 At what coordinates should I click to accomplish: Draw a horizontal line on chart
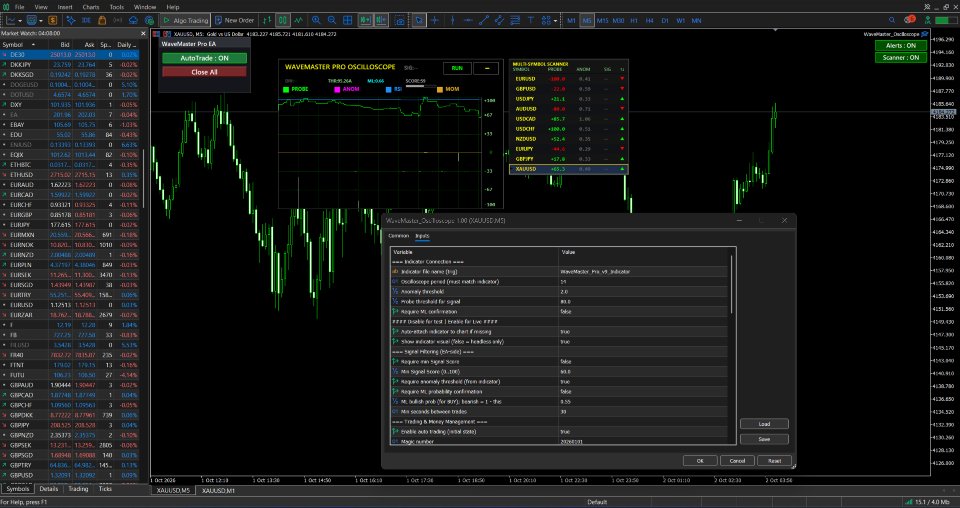point(468,20)
